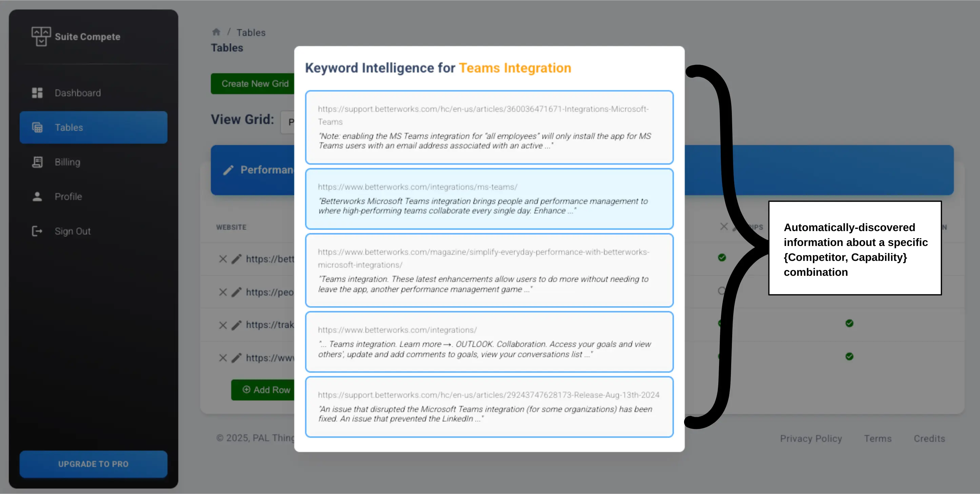The width and height of the screenshot is (980, 494).
Task: Open the Dashboard sidebar item
Action: point(78,93)
